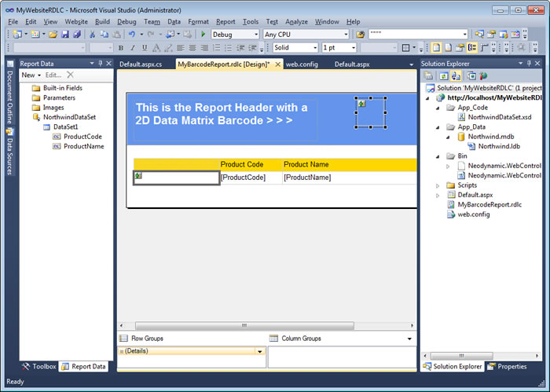
Task: Switch to the web.config tab
Action: pyautogui.click(x=302, y=64)
